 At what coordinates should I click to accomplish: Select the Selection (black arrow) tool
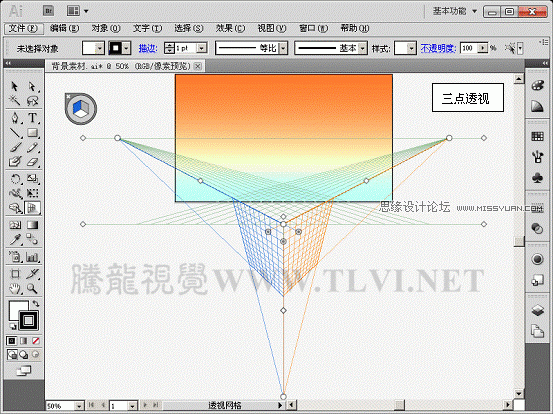[x=14, y=86]
